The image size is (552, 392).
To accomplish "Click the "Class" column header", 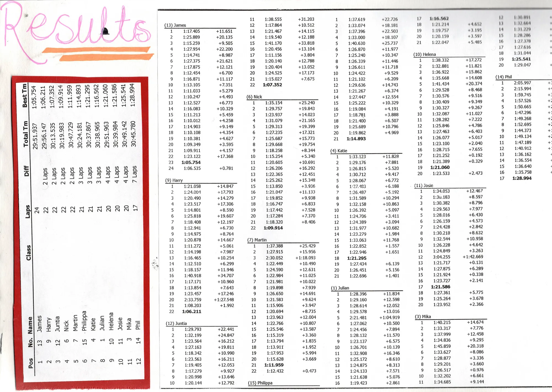I will coord(28,253).
